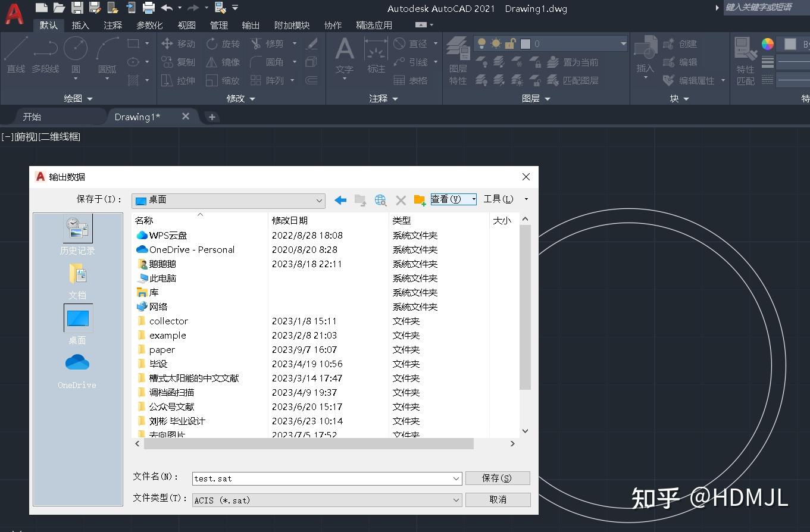Open OneDrive shortcut in dialog sidebar
The height and width of the screenshot is (532, 810).
point(77,371)
